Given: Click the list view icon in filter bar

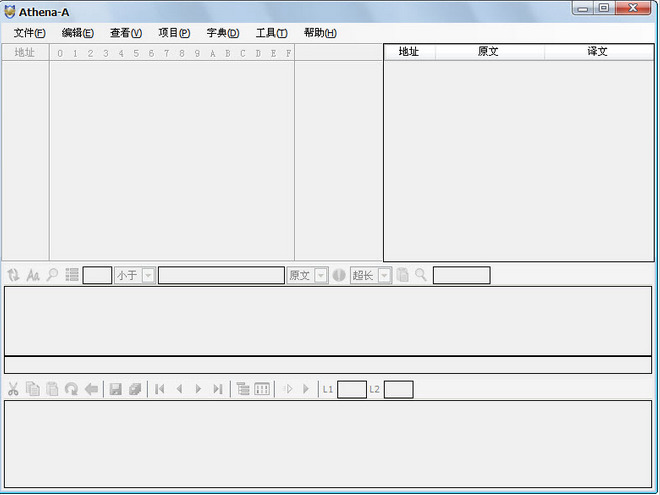Looking at the screenshot, I should pos(72,275).
